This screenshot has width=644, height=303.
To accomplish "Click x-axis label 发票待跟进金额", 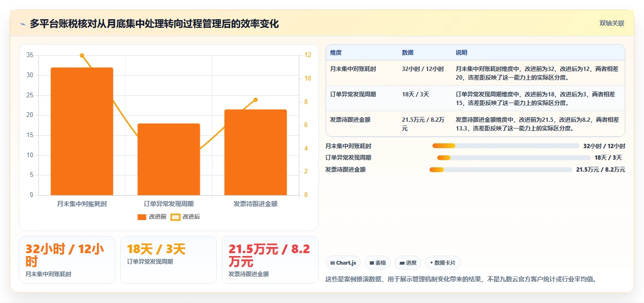I will tap(256, 204).
